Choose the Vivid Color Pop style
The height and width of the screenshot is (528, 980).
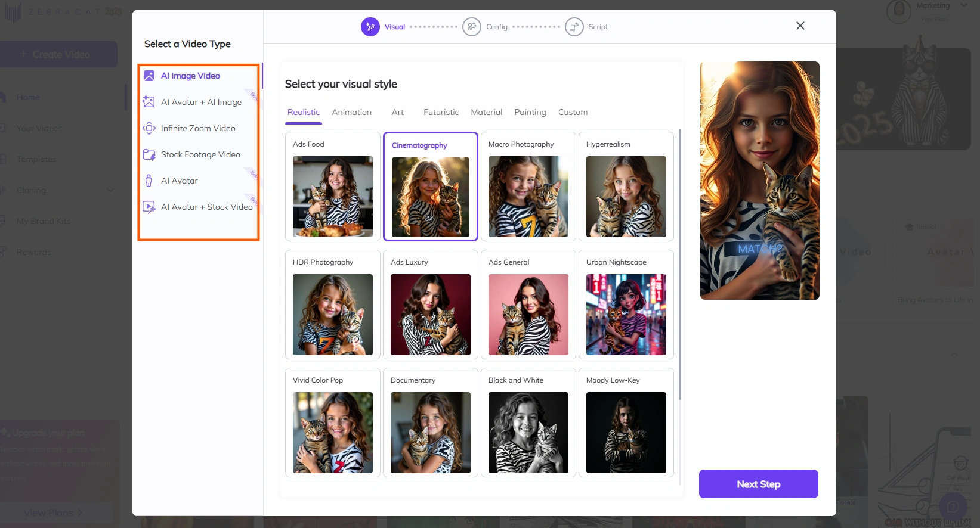(333, 423)
